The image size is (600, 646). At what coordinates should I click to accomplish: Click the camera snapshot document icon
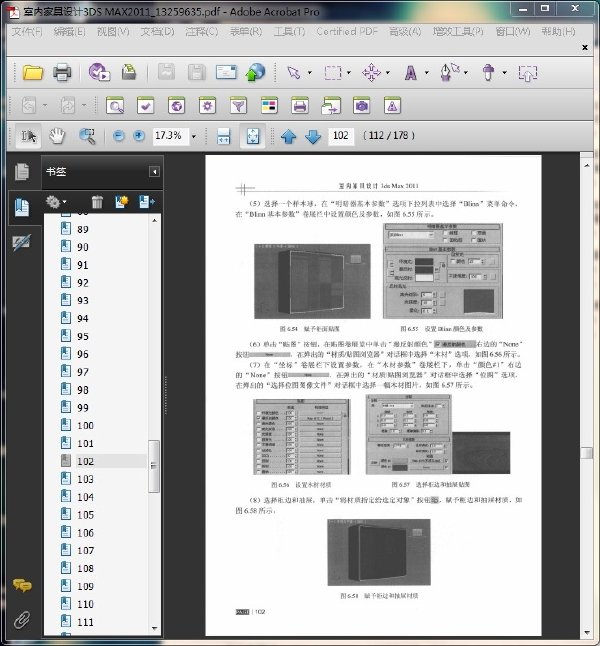(x=361, y=106)
